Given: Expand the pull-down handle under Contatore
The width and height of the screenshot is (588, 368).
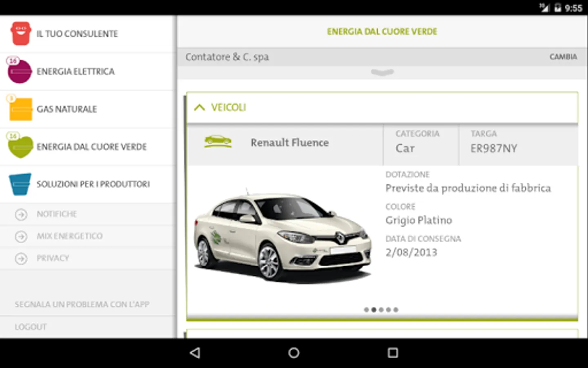Looking at the screenshot, I should pos(382,72).
